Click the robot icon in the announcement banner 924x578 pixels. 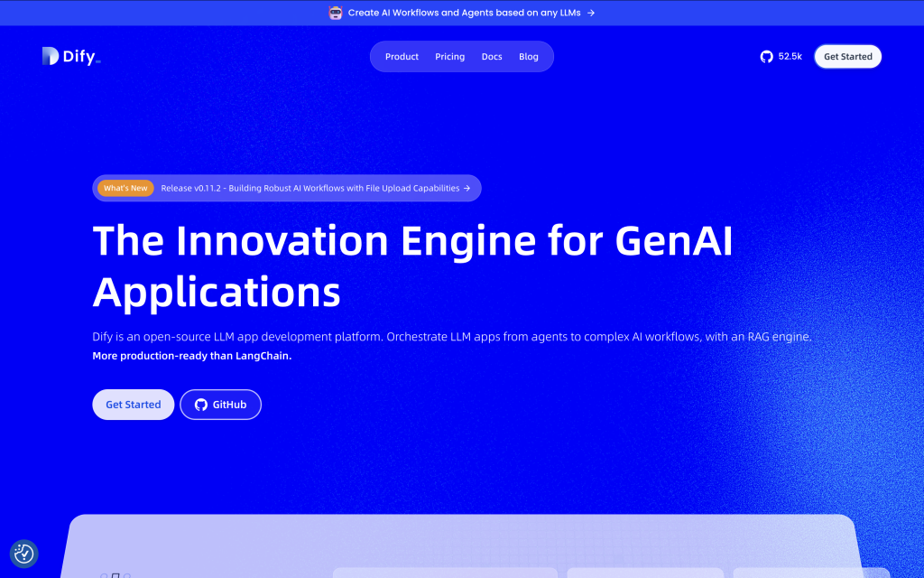point(335,13)
